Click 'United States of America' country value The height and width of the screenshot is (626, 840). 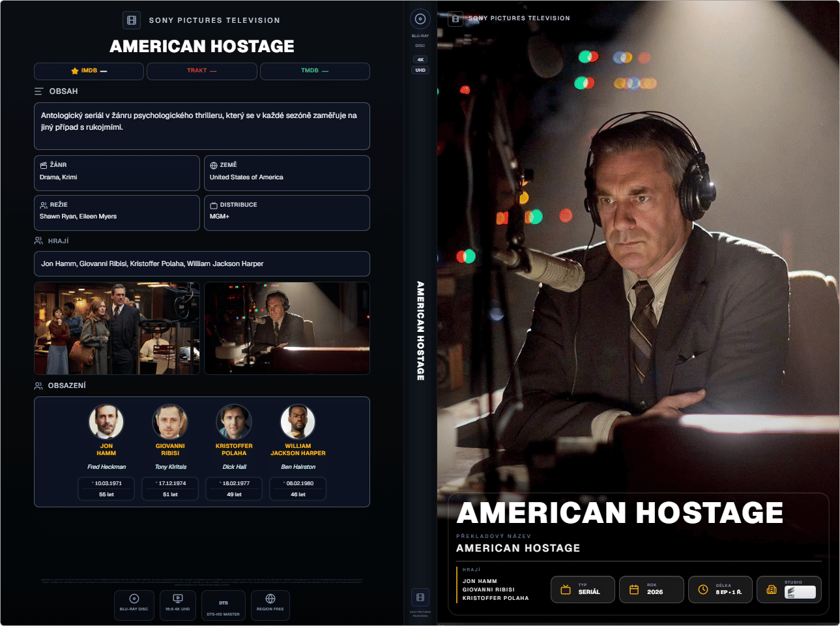coord(246,177)
